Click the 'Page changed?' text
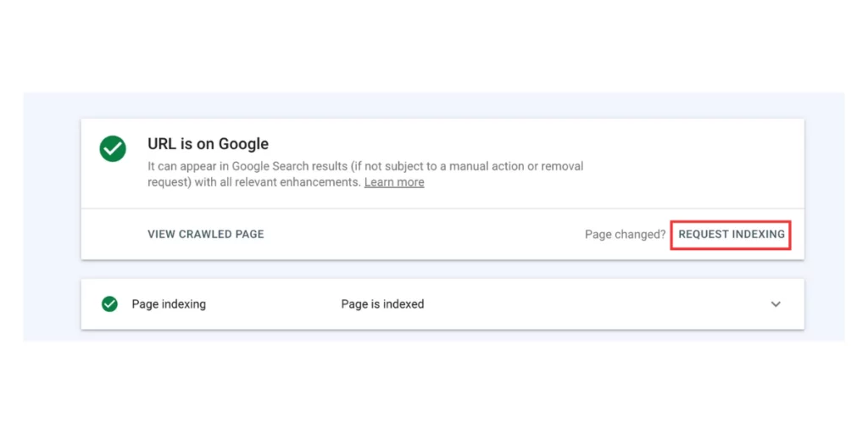 625,234
